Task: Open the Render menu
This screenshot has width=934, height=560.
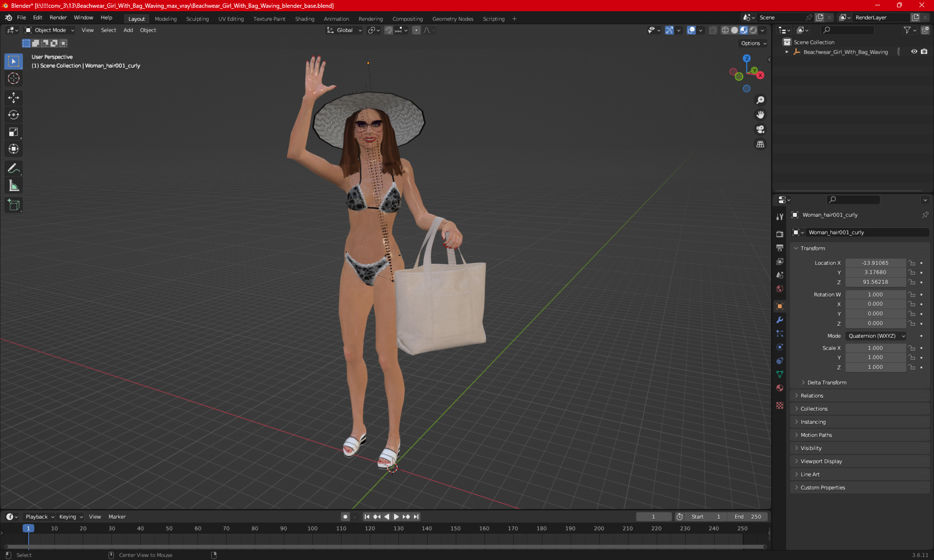Action: coord(58,17)
